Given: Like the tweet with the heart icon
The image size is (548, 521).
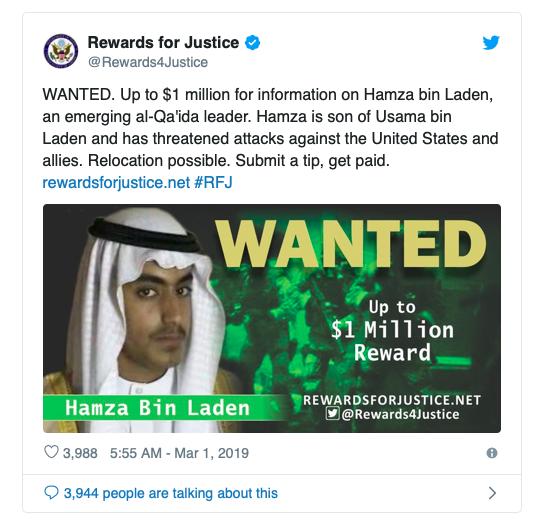Looking at the screenshot, I should [x=51, y=452].
